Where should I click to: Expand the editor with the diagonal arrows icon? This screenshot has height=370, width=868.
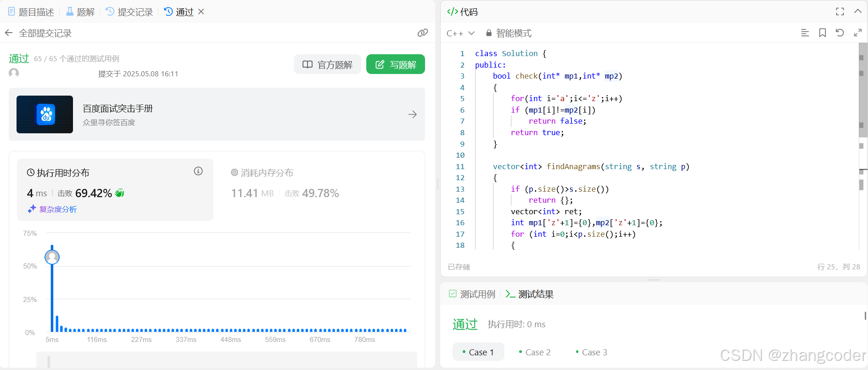pos(857,33)
